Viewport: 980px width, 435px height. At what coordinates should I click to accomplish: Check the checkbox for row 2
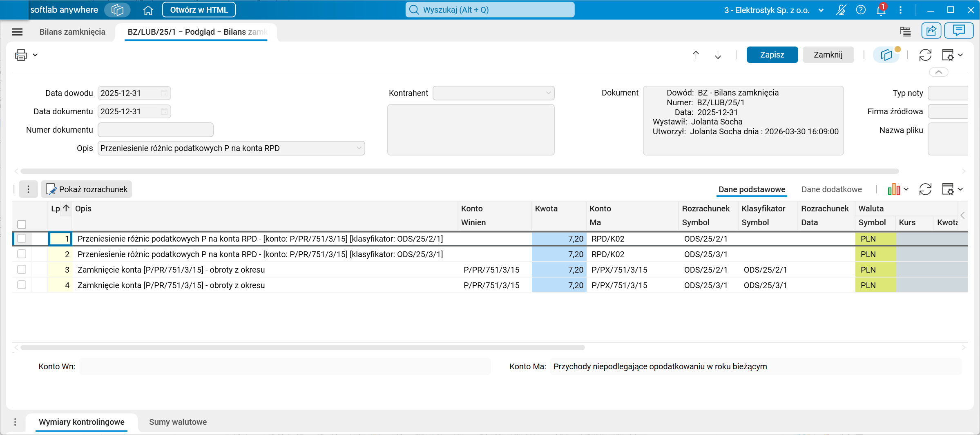(22, 254)
